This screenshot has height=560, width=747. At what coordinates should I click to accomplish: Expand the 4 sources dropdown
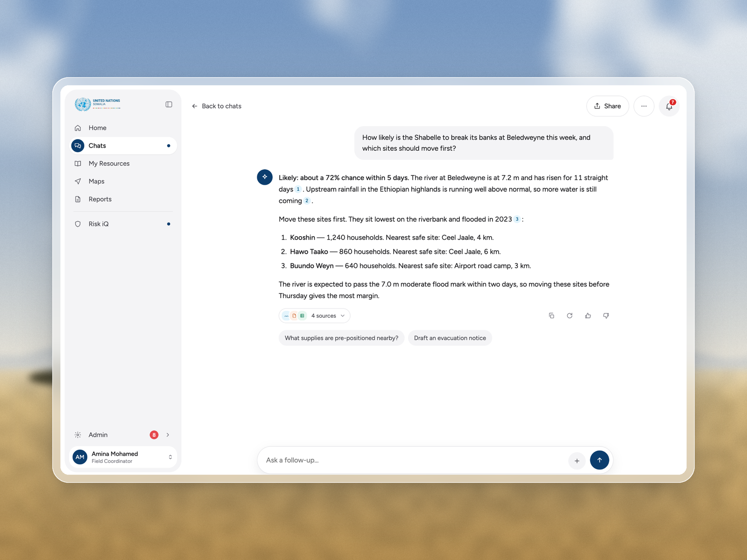point(314,316)
